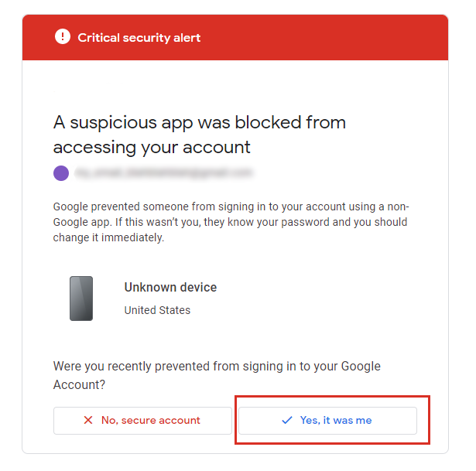Click the "Were you recently prevented" question
476x471 pixels.
click(217, 366)
